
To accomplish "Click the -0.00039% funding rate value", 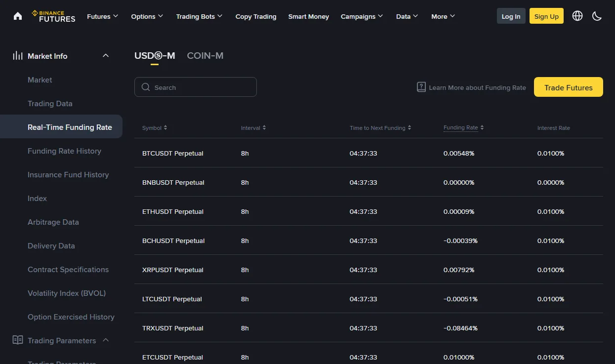I will coord(460,241).
